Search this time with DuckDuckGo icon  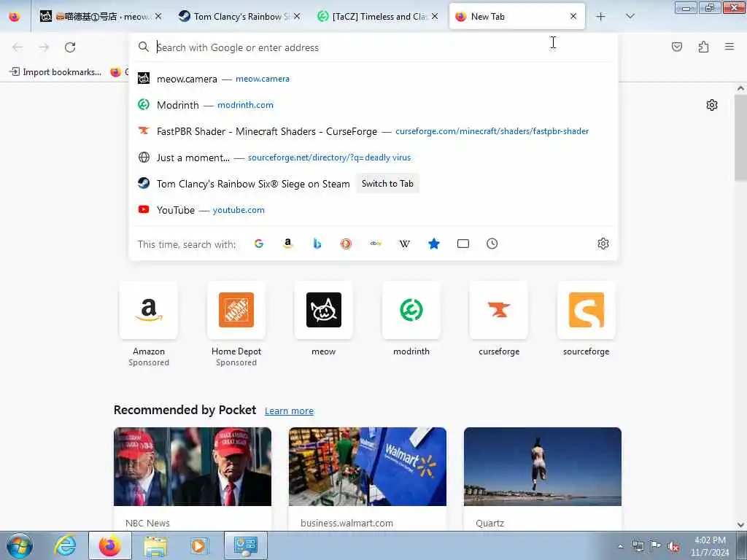[347, 244]
